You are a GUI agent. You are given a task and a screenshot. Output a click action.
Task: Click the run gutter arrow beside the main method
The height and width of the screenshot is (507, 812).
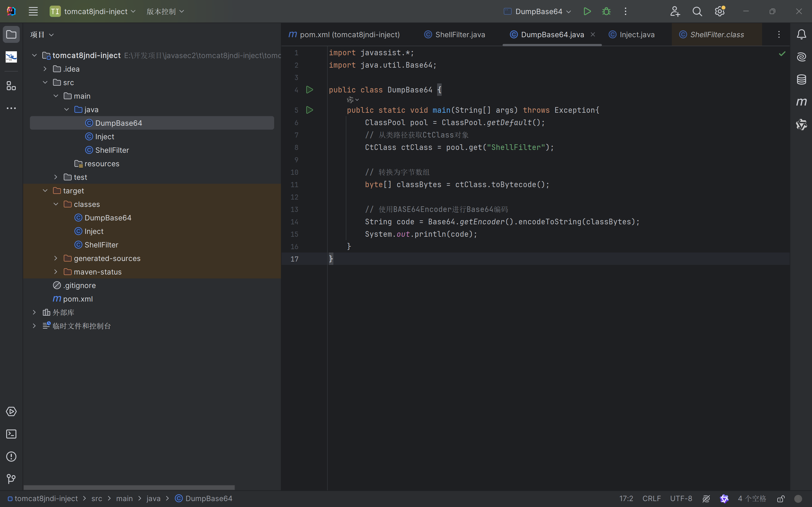coord(309,110)
